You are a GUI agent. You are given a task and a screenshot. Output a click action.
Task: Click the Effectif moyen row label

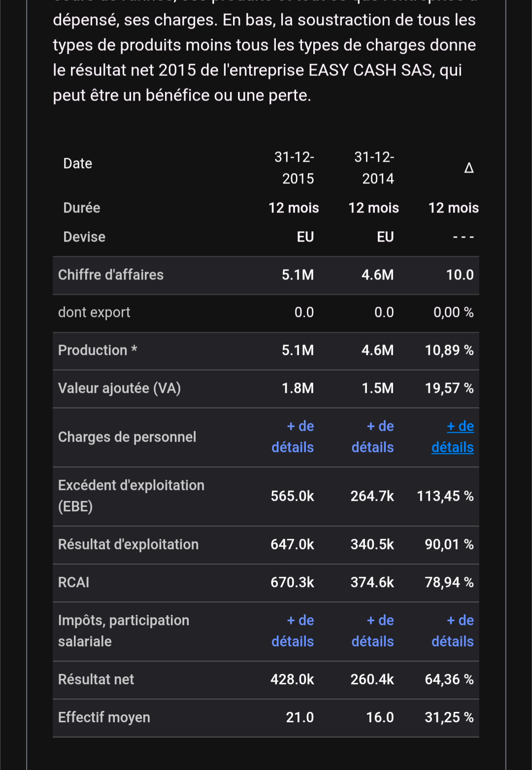tap(104, 717)
